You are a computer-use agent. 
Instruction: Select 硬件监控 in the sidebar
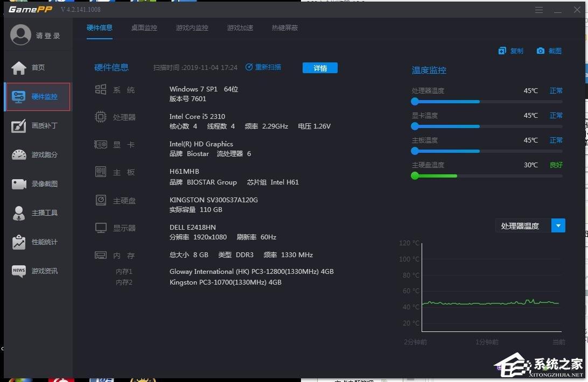pos(38,97)
